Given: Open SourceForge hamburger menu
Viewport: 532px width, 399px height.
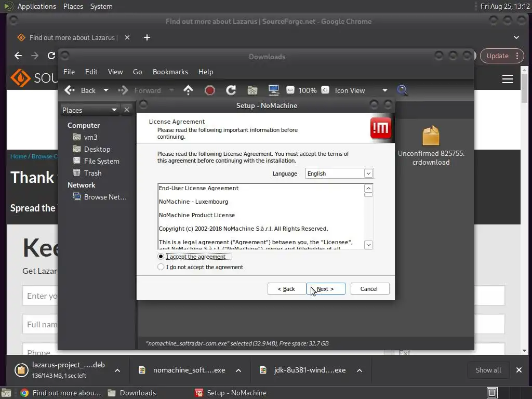Looking at the screenshot, I should point(507,79).
